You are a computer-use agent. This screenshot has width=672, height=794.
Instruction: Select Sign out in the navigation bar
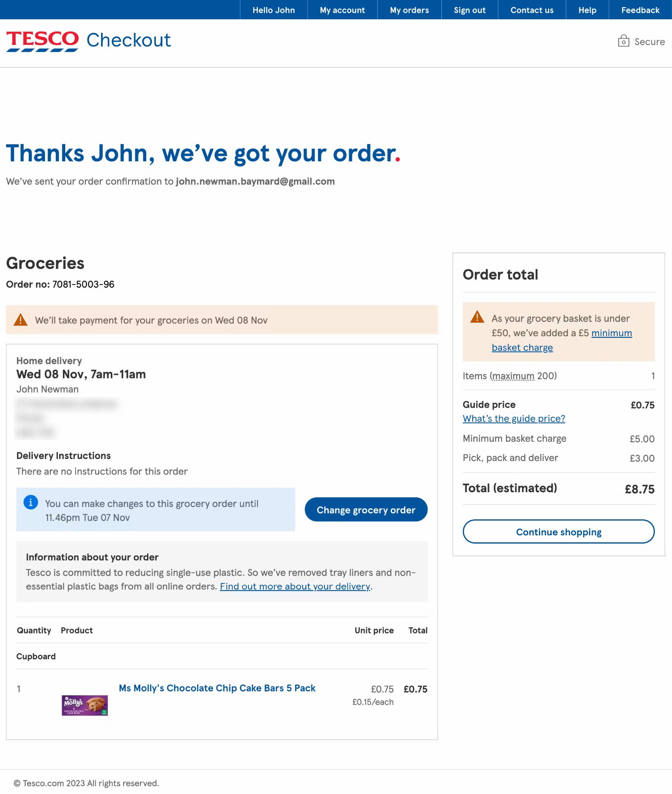469,10
